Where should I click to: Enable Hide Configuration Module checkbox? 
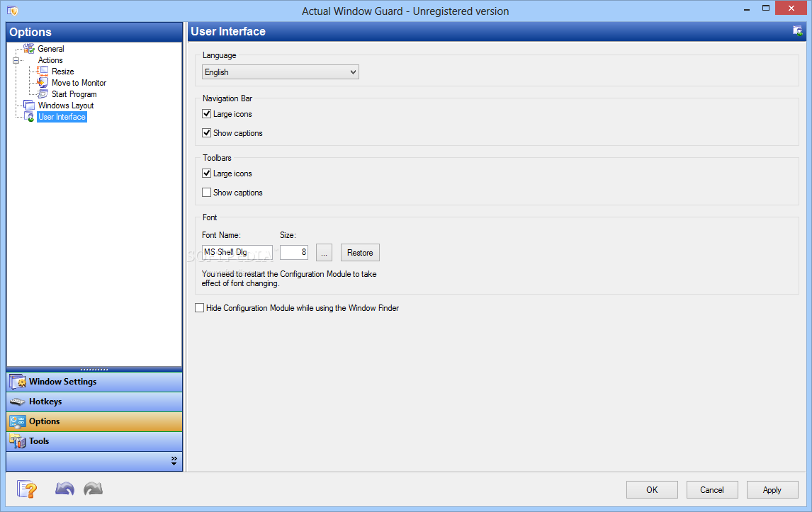point(199,308)
